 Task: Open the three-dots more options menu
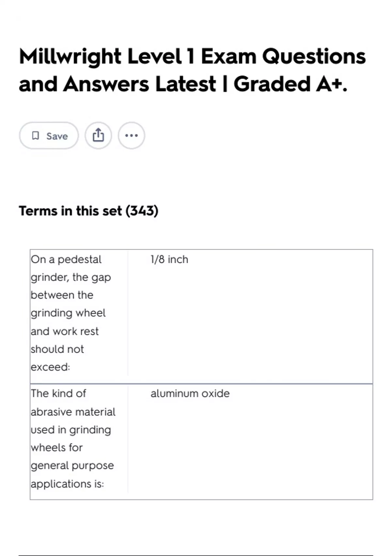pyautogui.click(x=131, y=135)
